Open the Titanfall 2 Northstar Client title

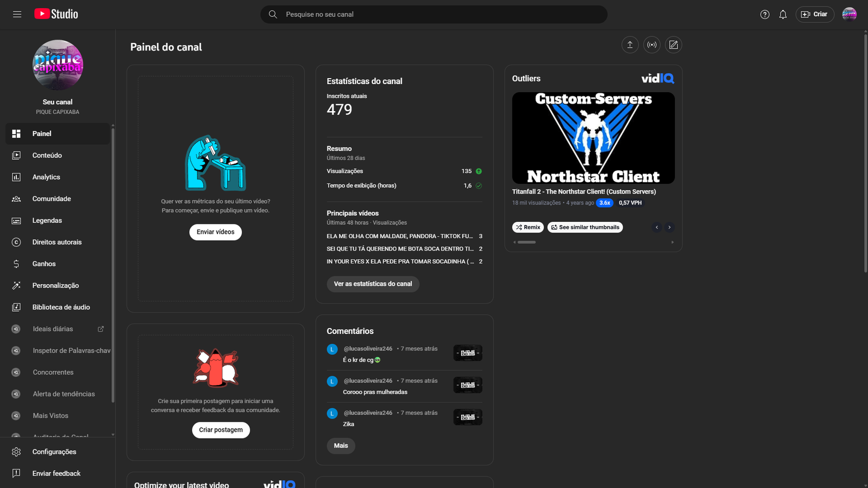(584, 192)
